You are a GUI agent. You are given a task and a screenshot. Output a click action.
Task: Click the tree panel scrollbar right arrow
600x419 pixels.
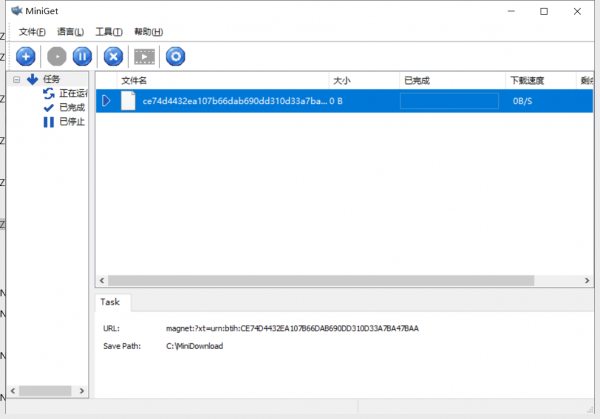click(x=82, y=391)
